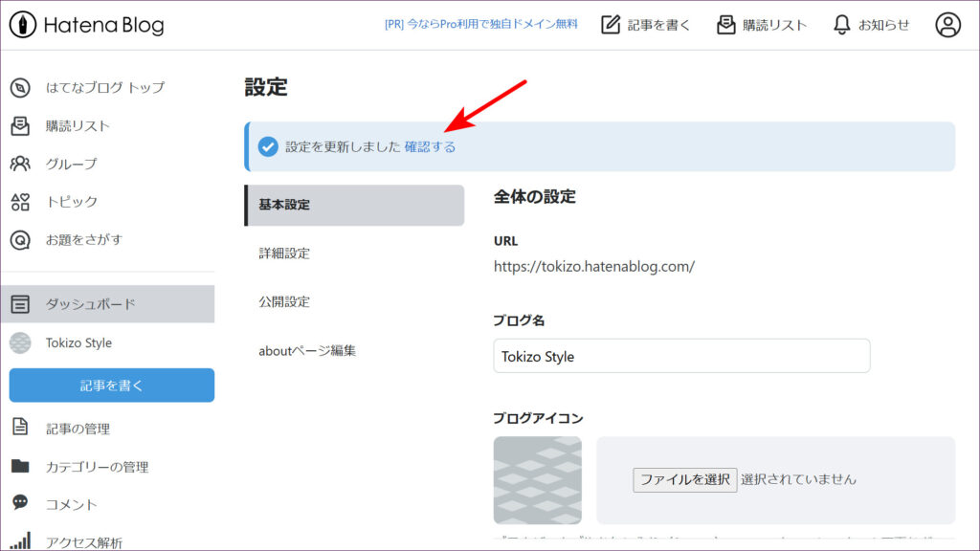Image resolution: width=980 pixels, height=551 pixels.
Task: Click compass icon for はてなブログ トップ
Action: 20,87
